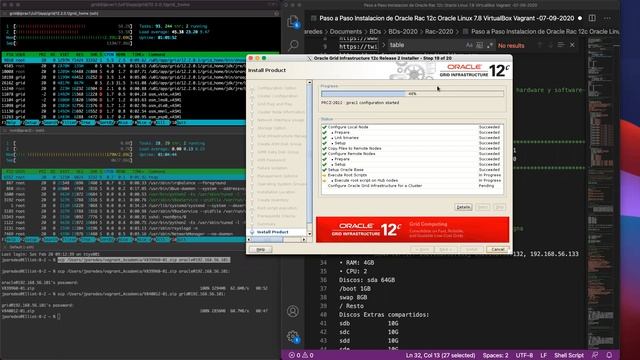
Task: Click the installer steps list scroll-down arrow
Action: click(309, 234)
